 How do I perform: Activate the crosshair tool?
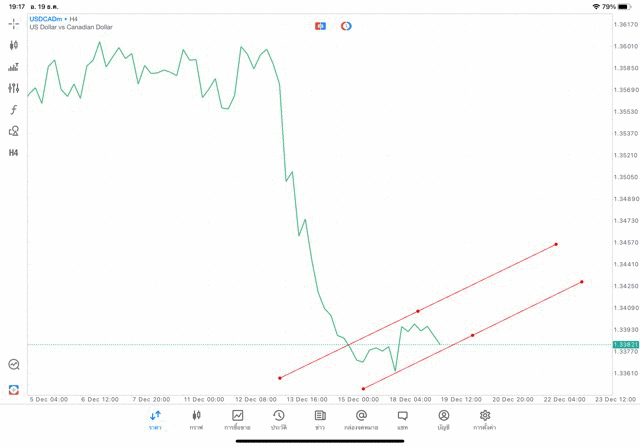click(14, 24)
